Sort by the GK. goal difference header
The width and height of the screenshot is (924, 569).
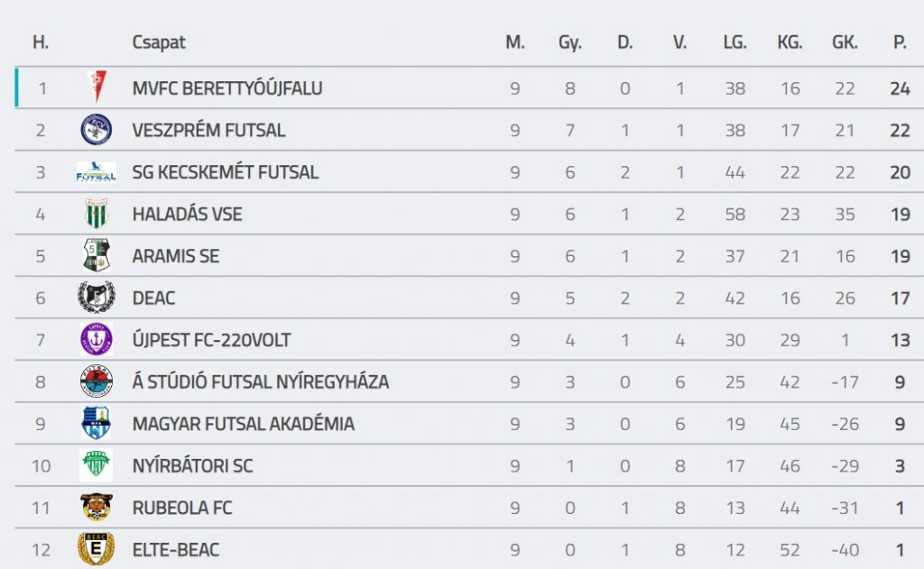(x=845, y=42)
